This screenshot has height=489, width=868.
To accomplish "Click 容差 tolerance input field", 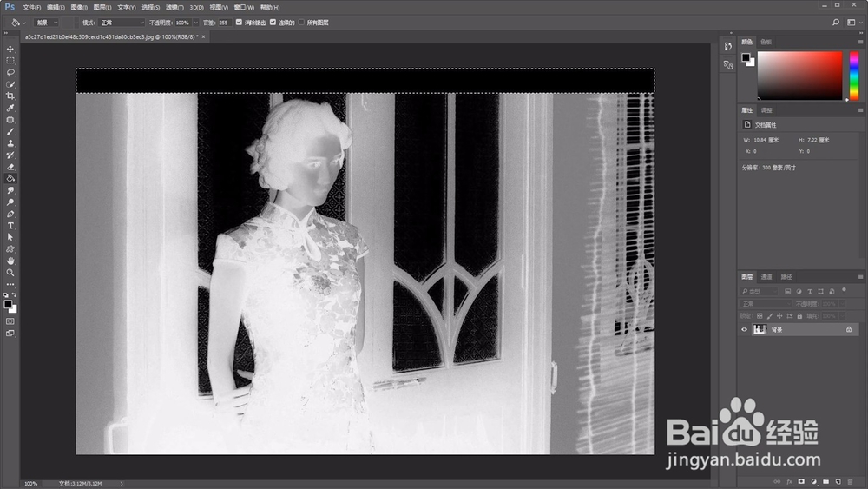I will (224, 23).
